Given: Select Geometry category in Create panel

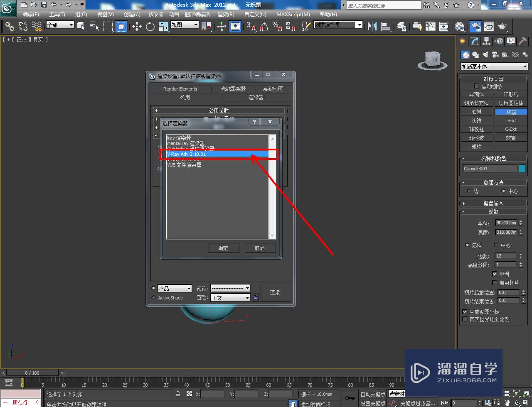Looking at the screenshot, I should [465, 55].
